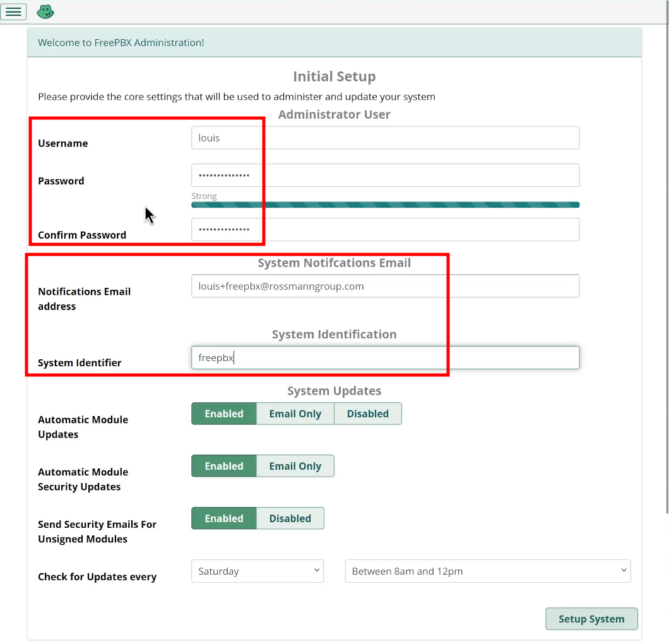Enable Automatic Module Security Updates
The height and width of the screenshot is (644, 669).
point(224,466)
